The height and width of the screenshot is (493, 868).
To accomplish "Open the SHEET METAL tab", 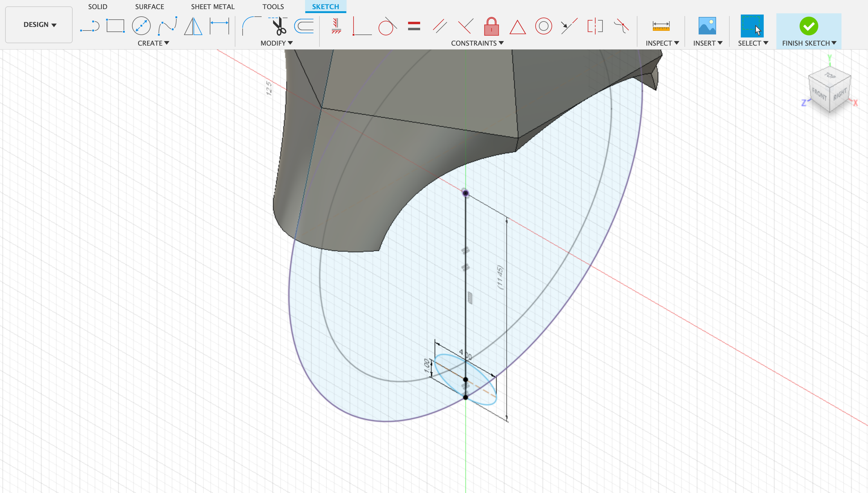I will pyautogui.click(x=213, y=7).
